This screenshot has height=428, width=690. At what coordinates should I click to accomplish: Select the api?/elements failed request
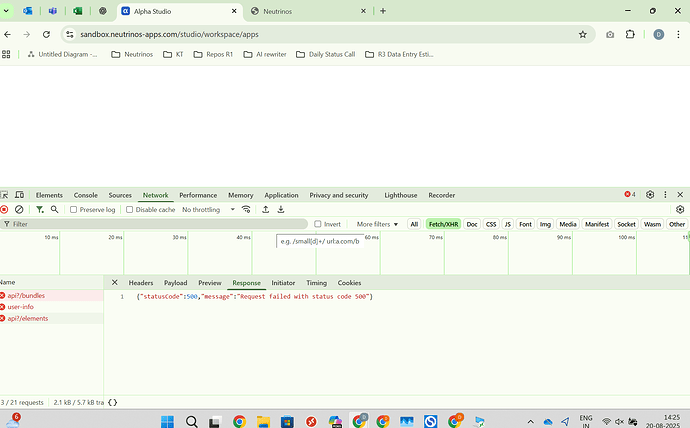click(28, 318)
